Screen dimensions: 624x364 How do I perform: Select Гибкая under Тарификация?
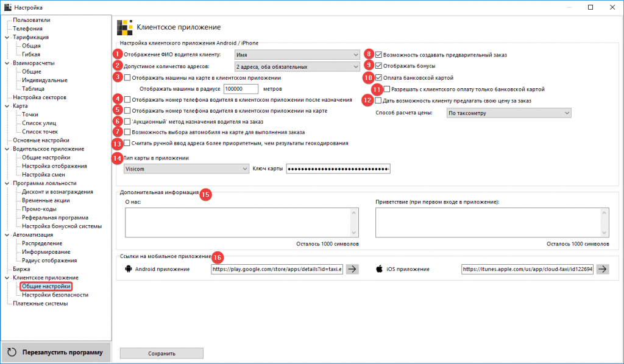click(x=31, y=54)
